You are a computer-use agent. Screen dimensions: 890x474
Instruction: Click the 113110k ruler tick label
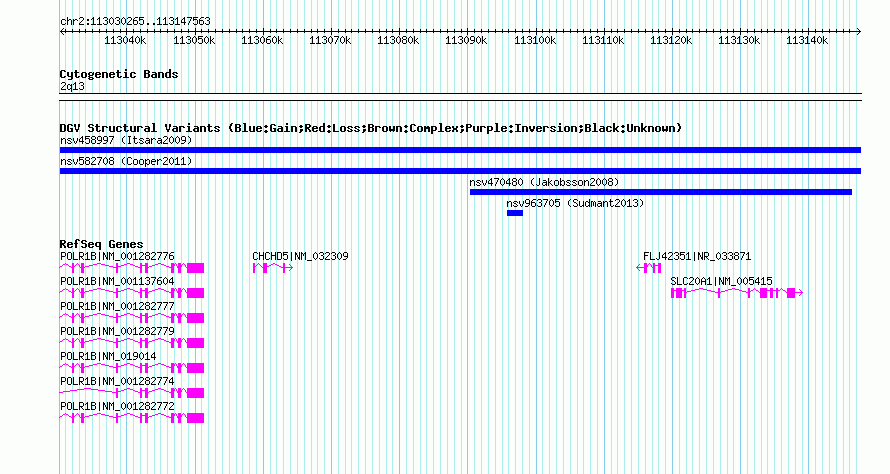tap(603, 40)
